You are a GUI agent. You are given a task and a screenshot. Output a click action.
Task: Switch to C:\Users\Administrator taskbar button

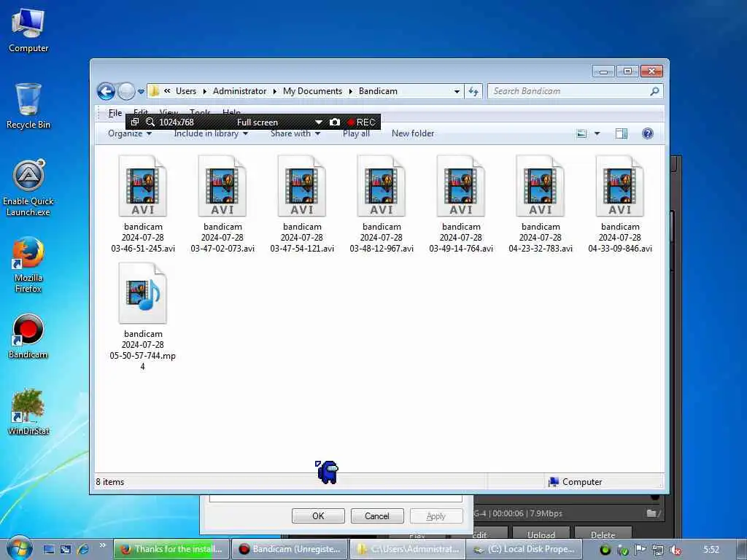pos(408,549)
